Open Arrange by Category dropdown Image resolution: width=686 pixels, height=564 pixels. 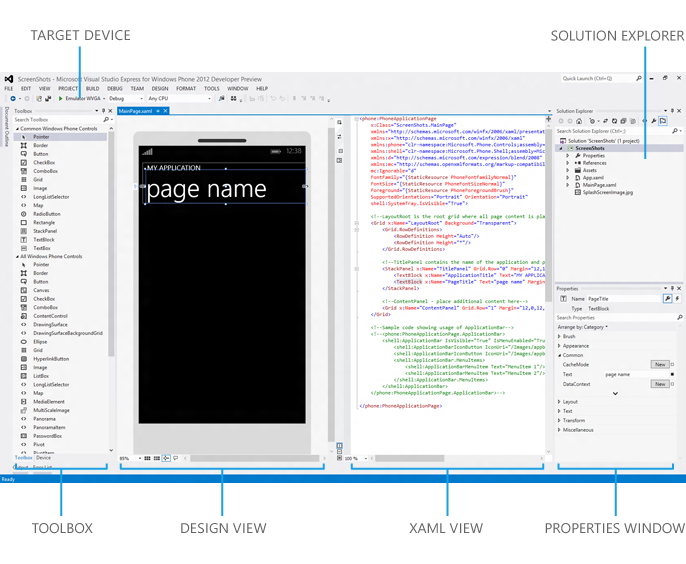582,327
